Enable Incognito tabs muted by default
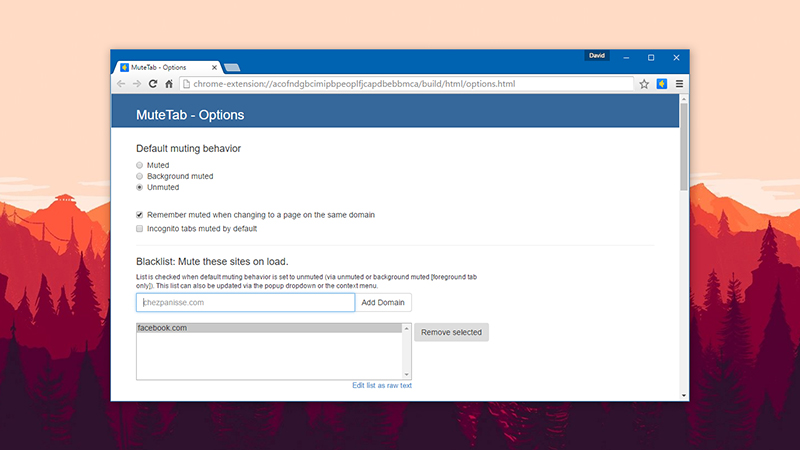The width and height of the screenshot is (800, 450). tap(139, 229)
